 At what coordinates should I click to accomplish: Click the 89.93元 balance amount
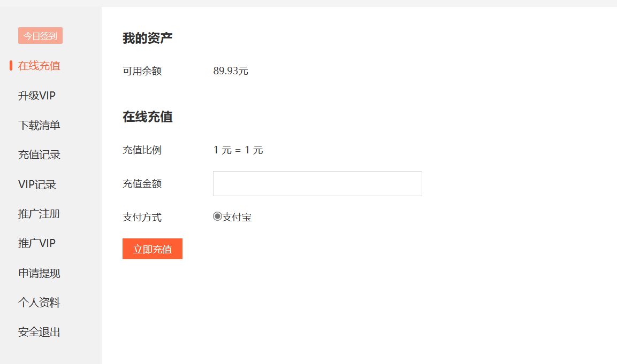[x=230, y=70]
